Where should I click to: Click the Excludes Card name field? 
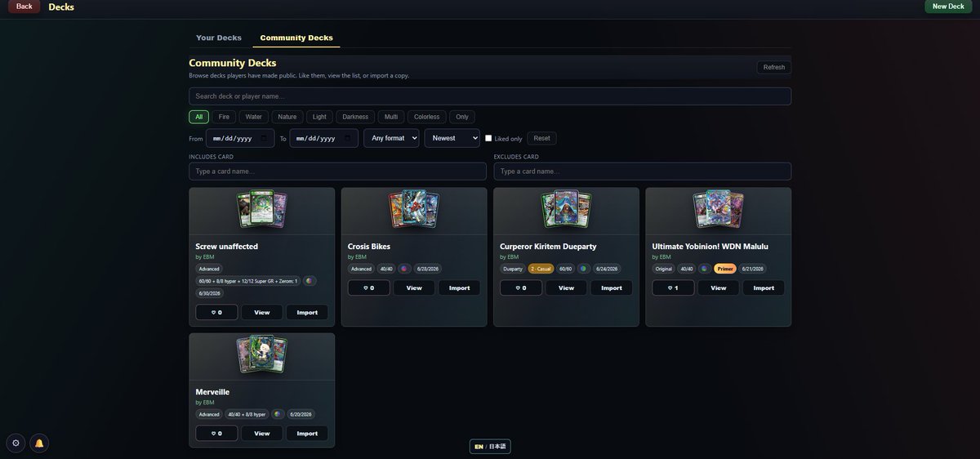(643, 172)
